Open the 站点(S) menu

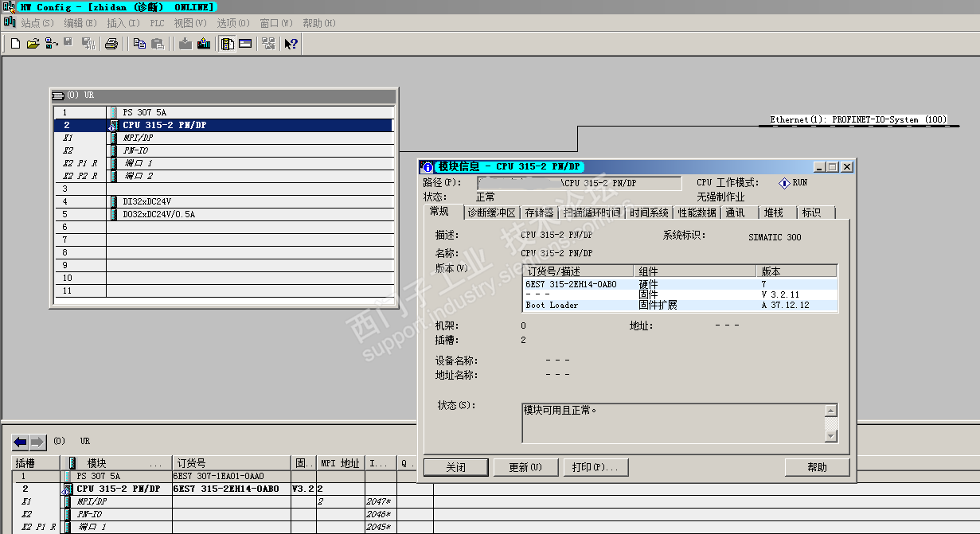point(38,23)
